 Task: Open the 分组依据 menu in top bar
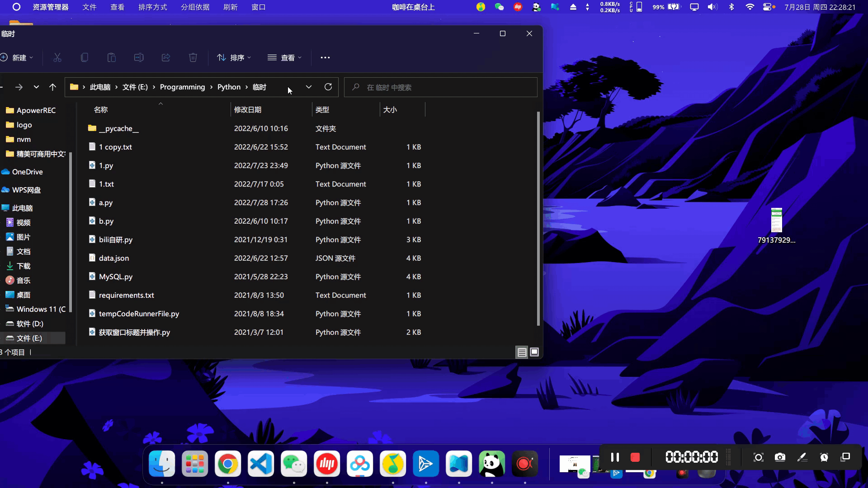(195, 7)
